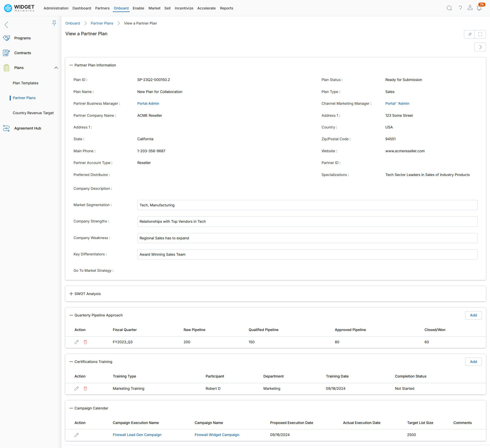Edit the Firewall Lead Gen Campaign row

coord(77,435)
